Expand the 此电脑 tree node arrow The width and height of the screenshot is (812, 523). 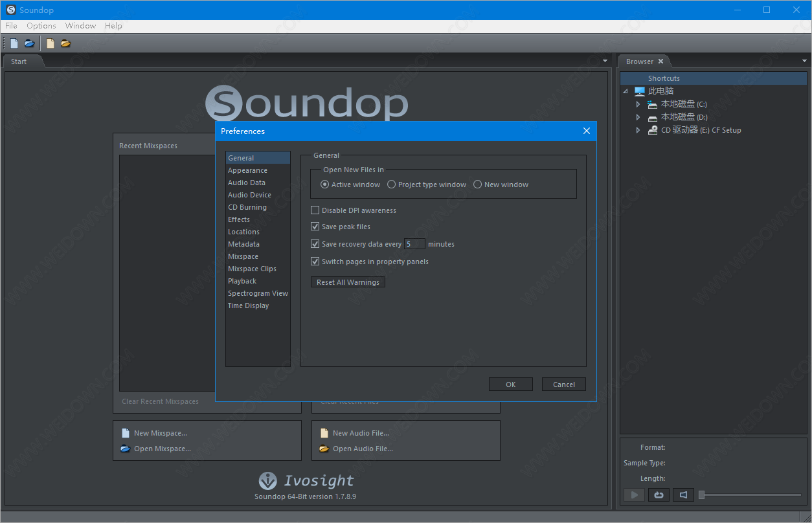tap(626, 91)
